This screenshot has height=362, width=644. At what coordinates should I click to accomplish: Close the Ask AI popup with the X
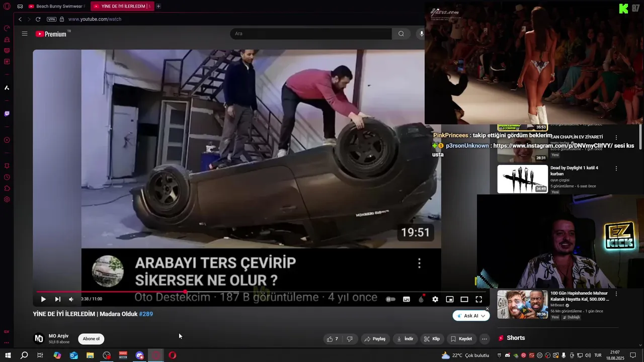pyautogui.click(x=487, y=309)
